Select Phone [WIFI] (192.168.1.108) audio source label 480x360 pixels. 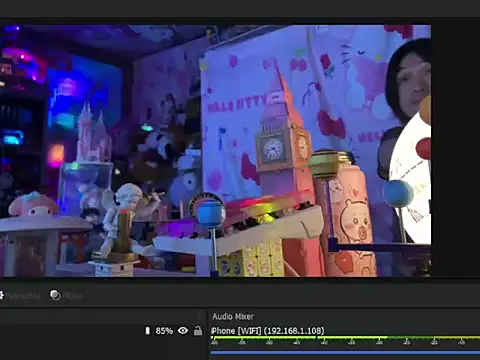pos(268,331)
